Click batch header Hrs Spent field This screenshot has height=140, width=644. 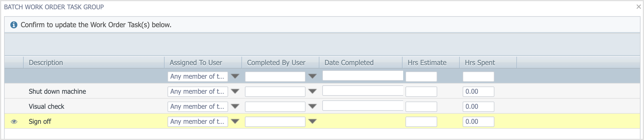pyautogui.click(x=479, y=77)
